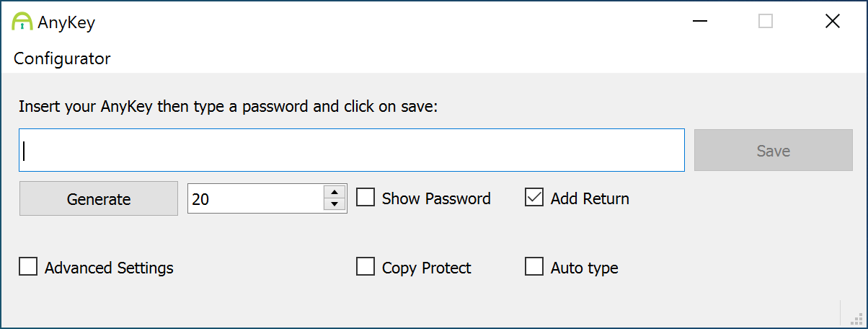Turn on the Copy Protect option
Image resolution: width=868 pixels, height=329 pixels.
[x=366, y=267]
